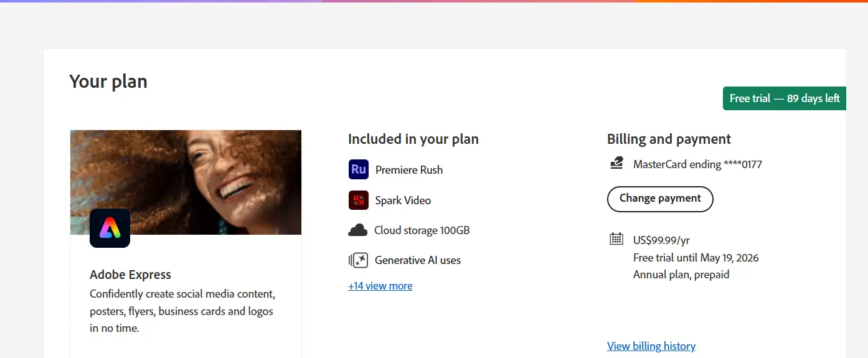Click the payment card icon beside MasterCard
Image resolution: width=868 pixels, height=358 pixels.
616,164
